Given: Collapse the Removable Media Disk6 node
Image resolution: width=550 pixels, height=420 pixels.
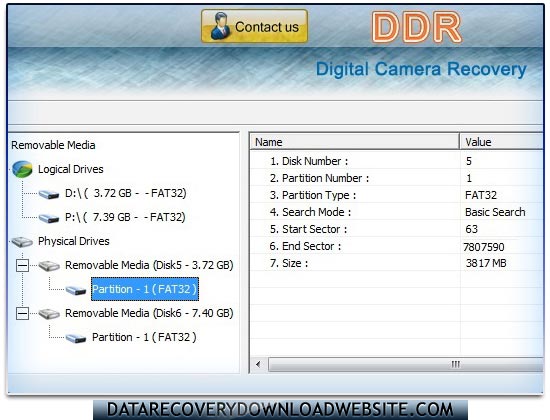Looking at the screenshot, I should 22,313.
